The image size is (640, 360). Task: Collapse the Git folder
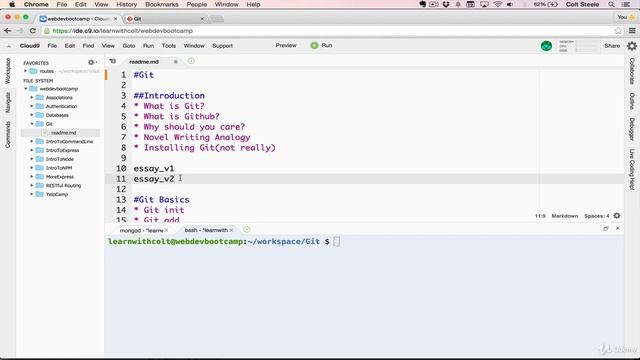tap(32, 124)
